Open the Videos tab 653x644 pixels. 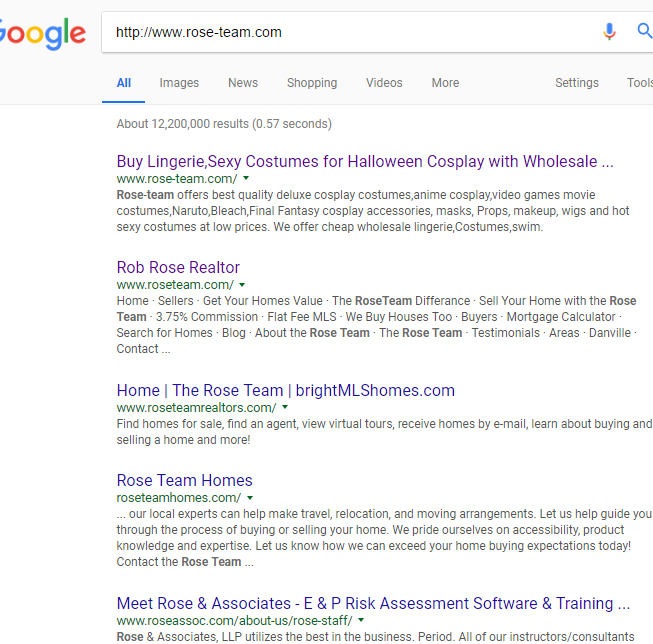pyautogui.click(x=384, y=83)
